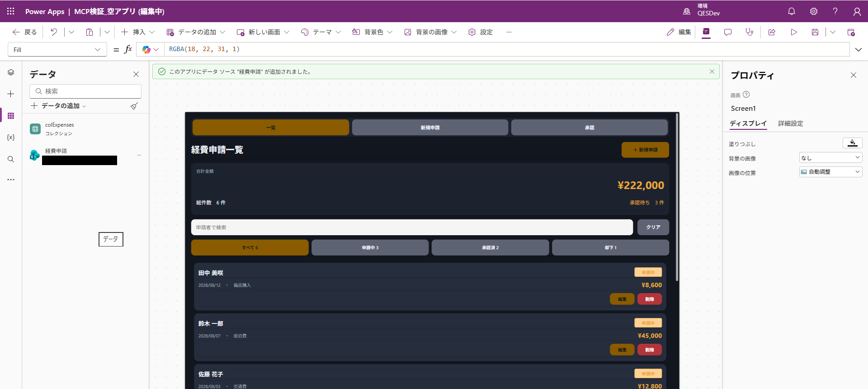Viewport: 868px width, 389px height.
Task: Click データの追加 in data panel
Action: (x=58, y=106)
